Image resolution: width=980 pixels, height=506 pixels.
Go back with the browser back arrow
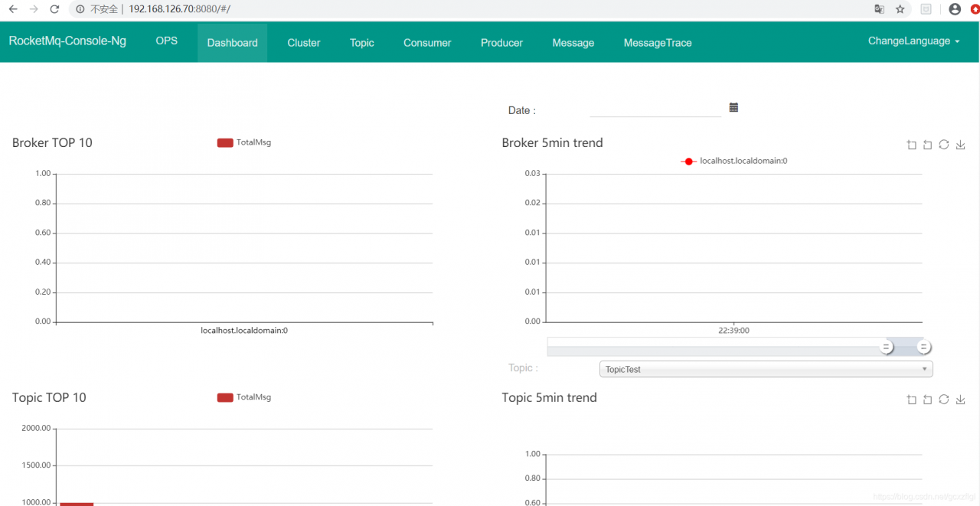(13, 9)
